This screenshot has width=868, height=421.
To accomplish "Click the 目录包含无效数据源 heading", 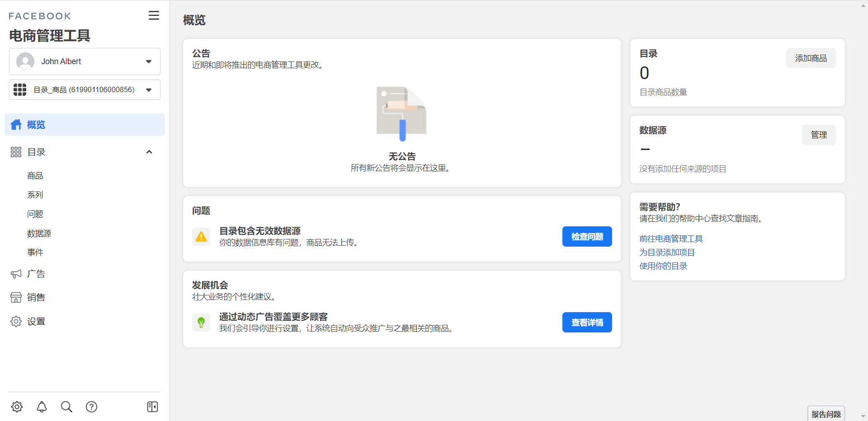I will coord(260,231).
